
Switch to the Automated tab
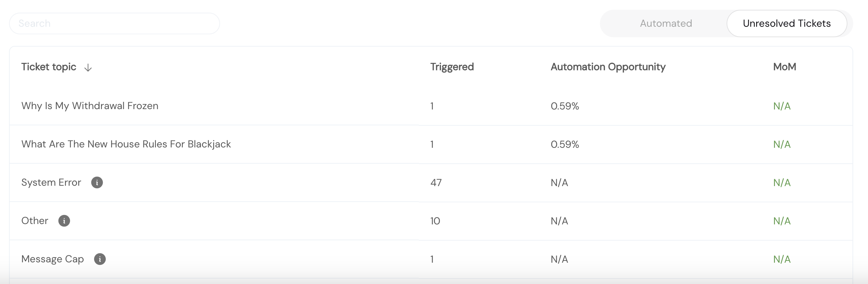coord(666,23)
